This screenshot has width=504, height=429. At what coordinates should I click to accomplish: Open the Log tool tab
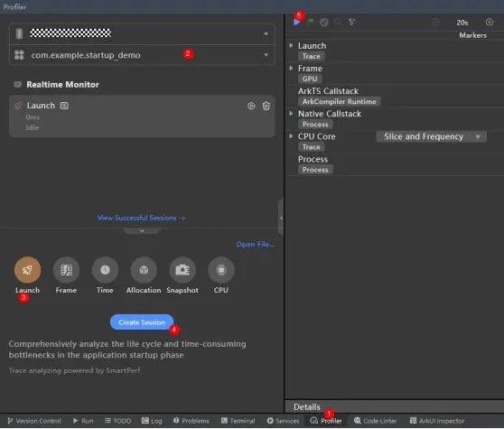click(152, 421)
